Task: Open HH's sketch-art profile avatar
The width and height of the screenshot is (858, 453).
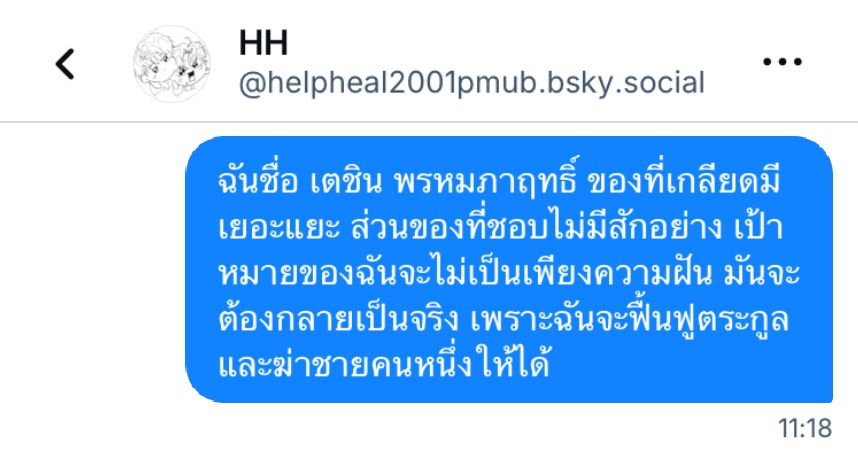Action: point(172,64)
